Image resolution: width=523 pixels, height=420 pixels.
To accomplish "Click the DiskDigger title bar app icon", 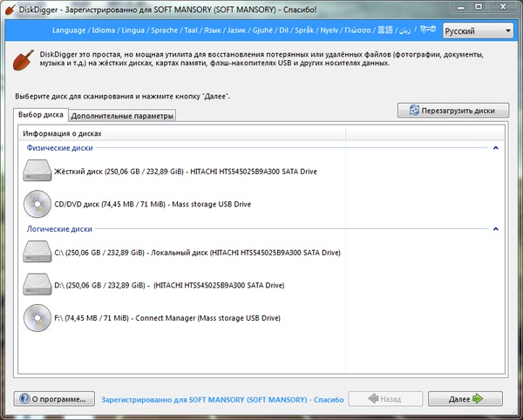I will coord(10,8).
